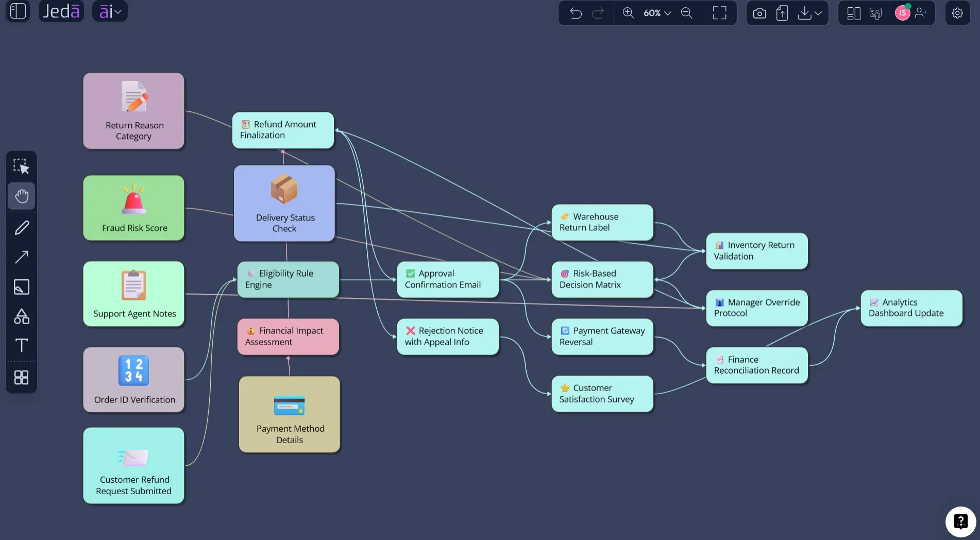Select Customer Refund Request Submitted node
980x540 pixels.
pos(133,465)
